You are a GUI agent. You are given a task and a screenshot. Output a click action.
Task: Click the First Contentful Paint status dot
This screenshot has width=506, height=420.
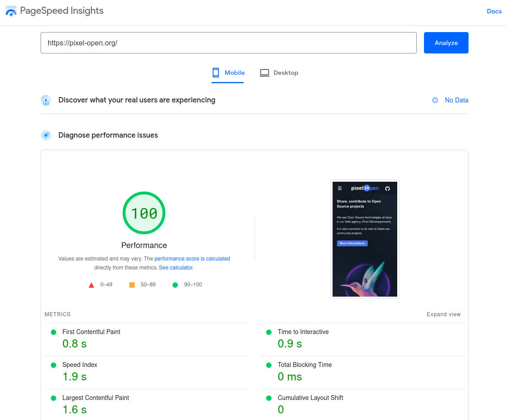click(53, 332)
